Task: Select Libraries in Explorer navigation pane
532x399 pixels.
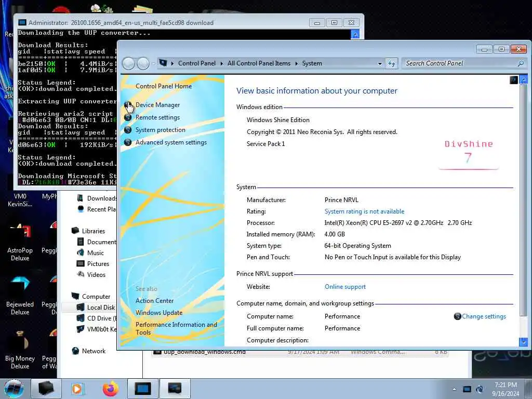Action: tap(94, 231)
